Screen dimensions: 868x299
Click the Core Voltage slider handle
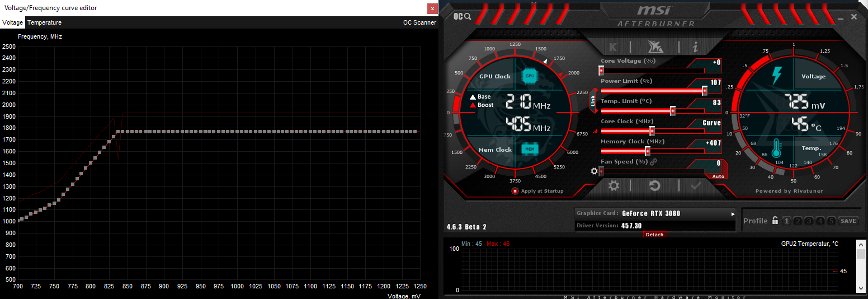[601, 71]
